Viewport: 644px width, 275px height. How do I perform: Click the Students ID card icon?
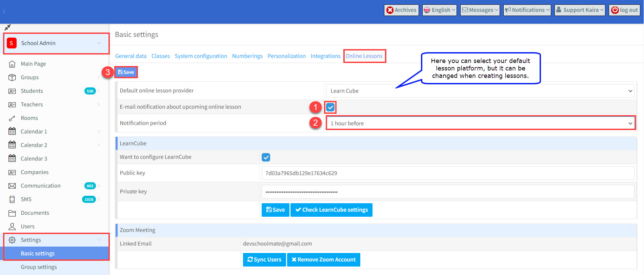pos(12,91)
